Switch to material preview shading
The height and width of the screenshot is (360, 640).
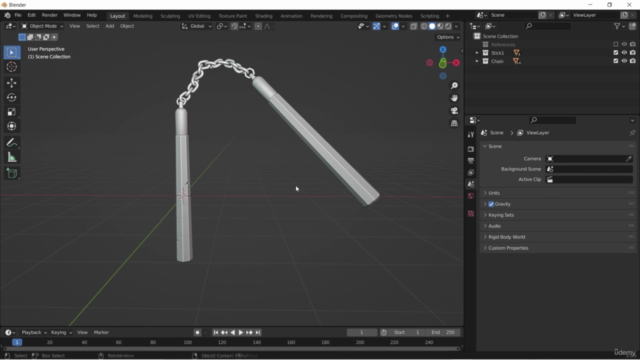coord(440,26)
